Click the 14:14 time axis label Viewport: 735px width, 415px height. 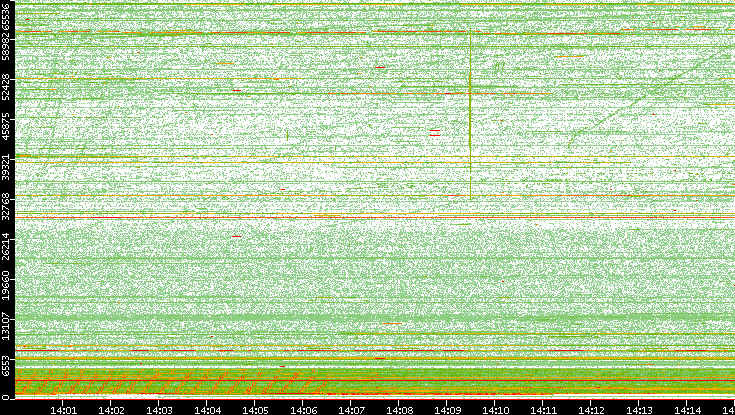pyautogui.click(x=687, y=410)
